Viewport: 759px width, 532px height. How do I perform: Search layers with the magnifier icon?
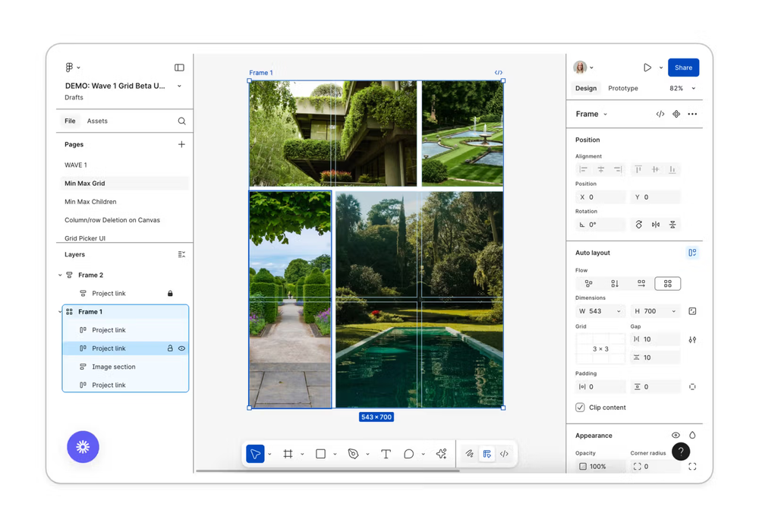[x=181, y=121]
